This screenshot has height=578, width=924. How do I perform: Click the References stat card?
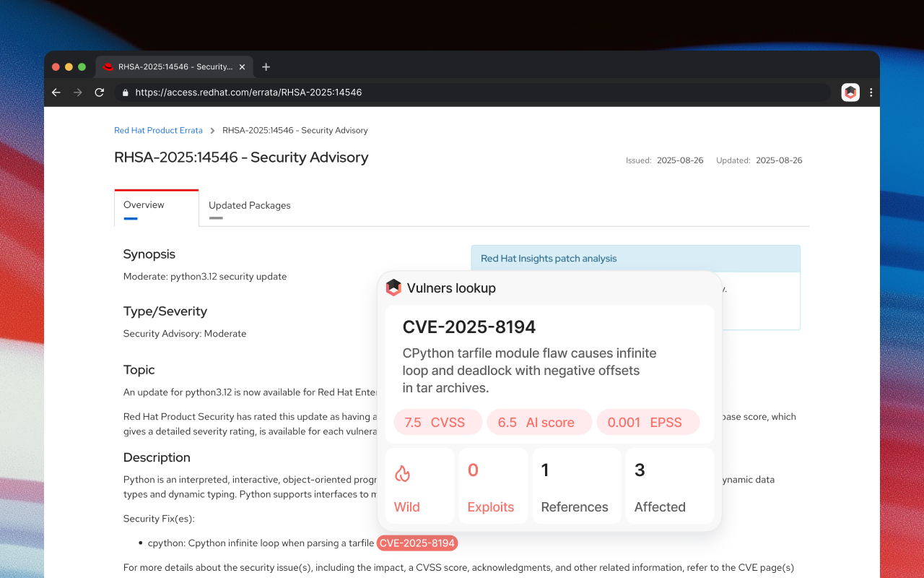click(577, 486)
